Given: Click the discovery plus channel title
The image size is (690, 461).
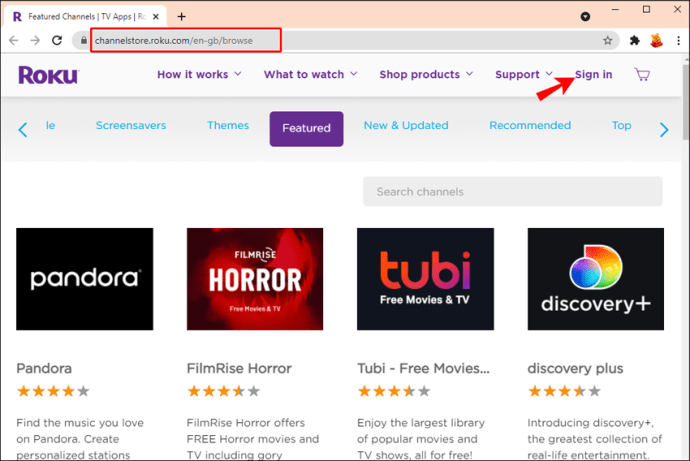Looking at the screenshot, I should (575, 368).
